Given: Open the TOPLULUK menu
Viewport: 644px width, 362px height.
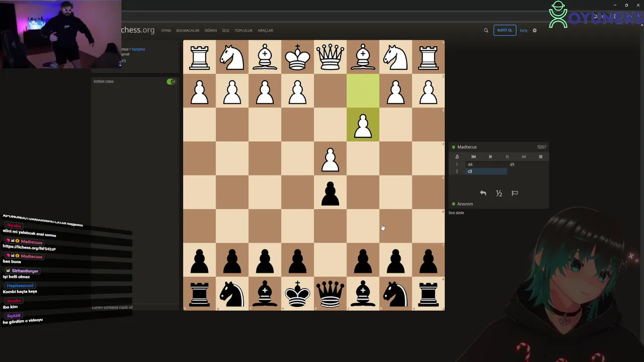Looking at the screenshot, I should (244, 30).
